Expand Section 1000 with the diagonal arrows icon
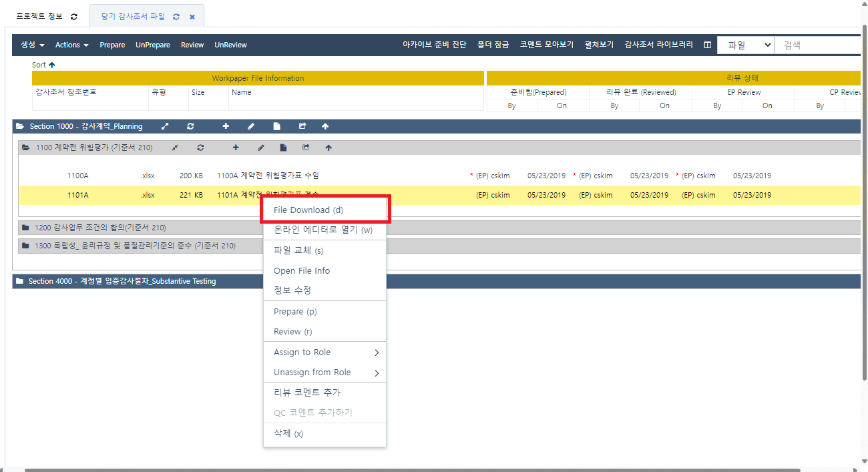 point(166,126)
